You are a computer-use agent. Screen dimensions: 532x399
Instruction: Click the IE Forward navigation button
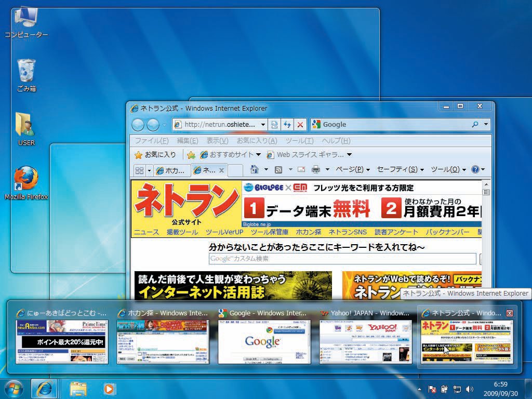[153, 125]
